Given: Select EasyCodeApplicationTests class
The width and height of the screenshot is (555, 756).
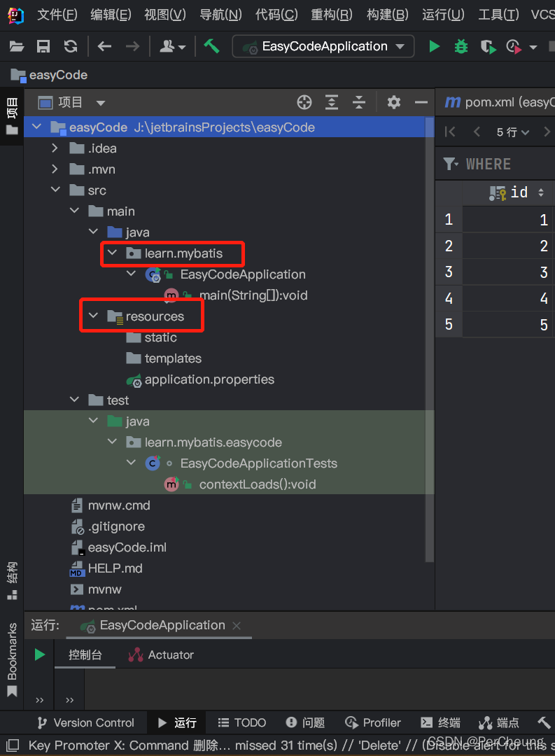Looking at the screenshot, I should click(258, 463).
